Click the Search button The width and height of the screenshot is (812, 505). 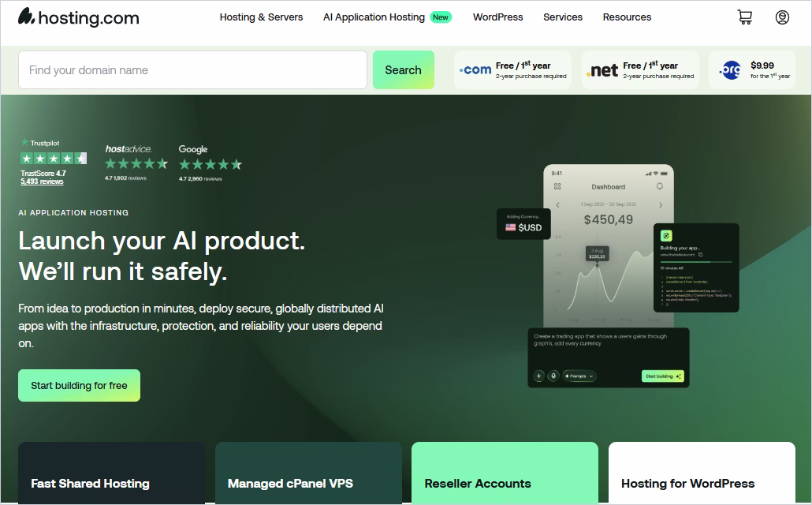coord(404,70)
